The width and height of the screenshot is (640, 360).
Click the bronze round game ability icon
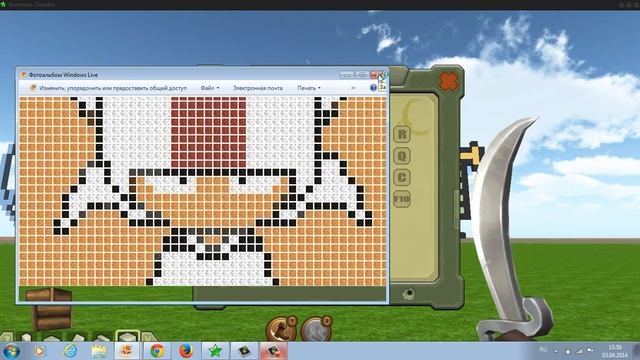click(282, 329)
